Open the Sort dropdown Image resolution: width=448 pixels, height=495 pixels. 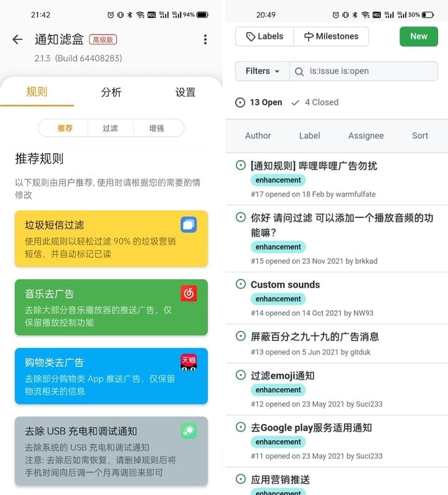point(420,136)
